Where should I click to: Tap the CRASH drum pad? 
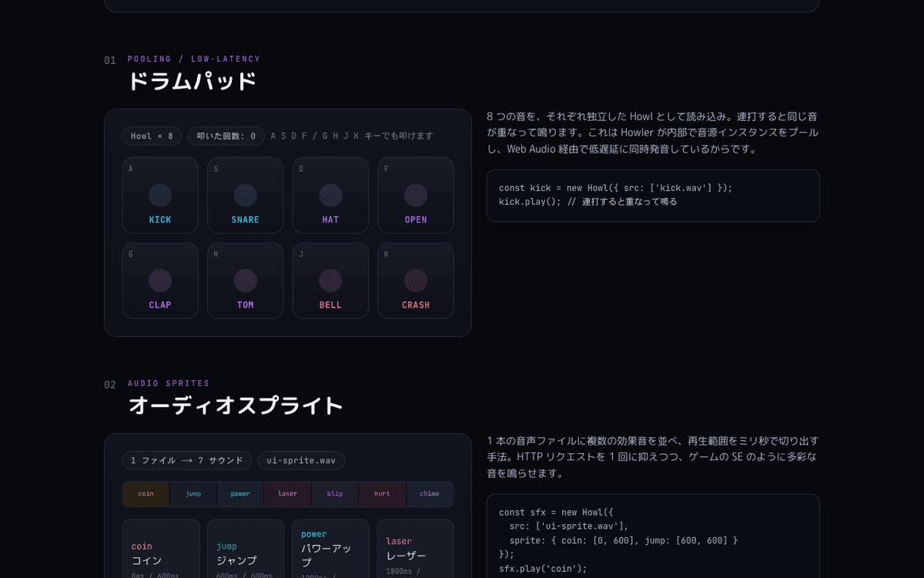pyautogui.click(x=416, y=281)
